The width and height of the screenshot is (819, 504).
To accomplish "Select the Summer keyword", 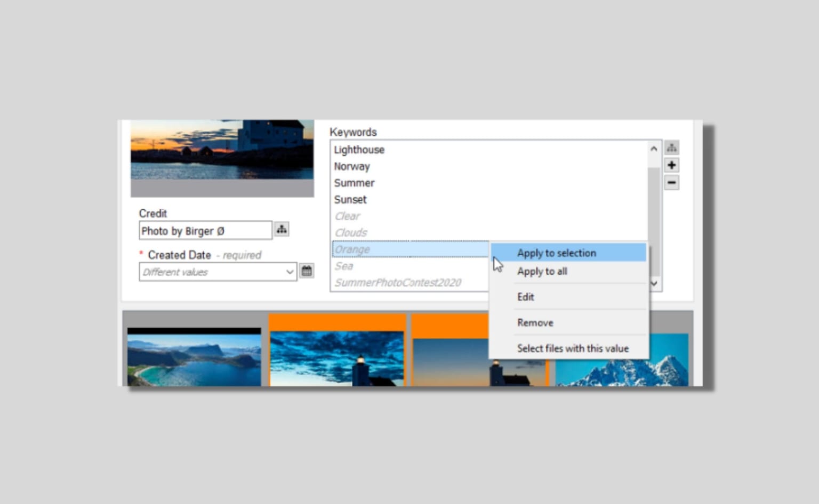I will 354,183.
